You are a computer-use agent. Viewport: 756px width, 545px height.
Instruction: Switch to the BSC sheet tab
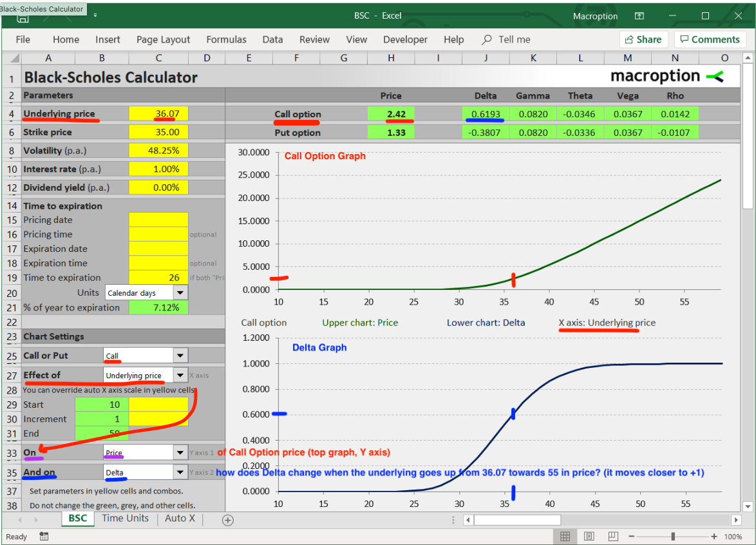[x=78, y=519]
